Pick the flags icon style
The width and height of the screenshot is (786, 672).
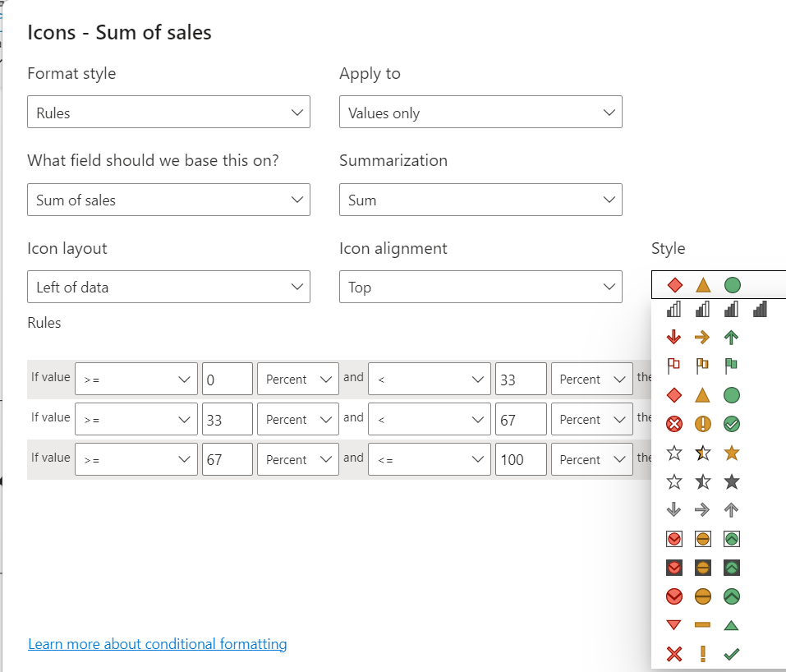point(703,366)
